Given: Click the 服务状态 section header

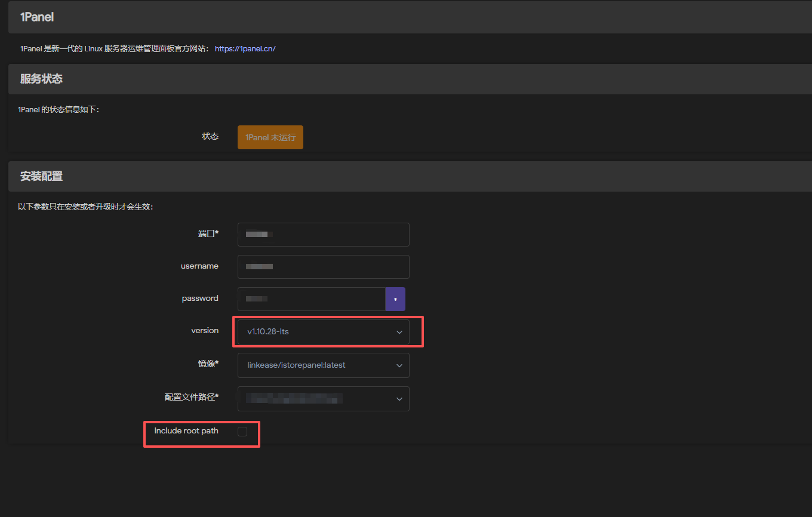Looking at the screenshot, I should click(x=41, y=79).
